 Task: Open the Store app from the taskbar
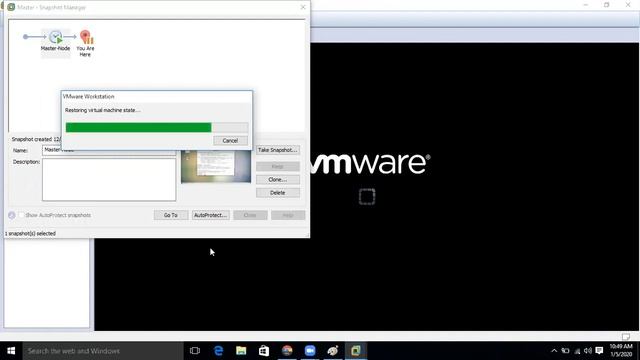[264, 351]
